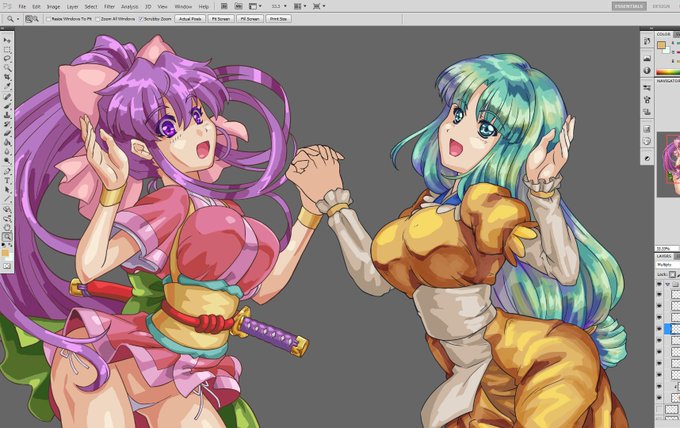
Task: Open the Histogram panel icon
Action: [647, 58]
